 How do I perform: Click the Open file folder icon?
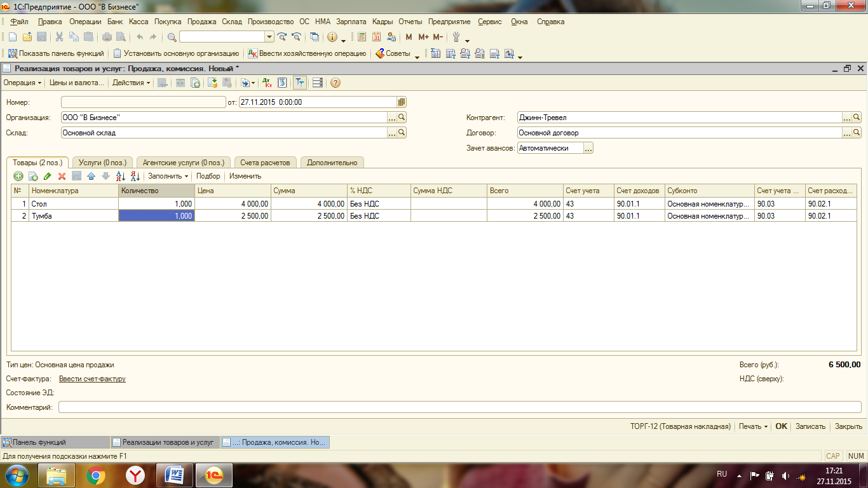(27, 37)
